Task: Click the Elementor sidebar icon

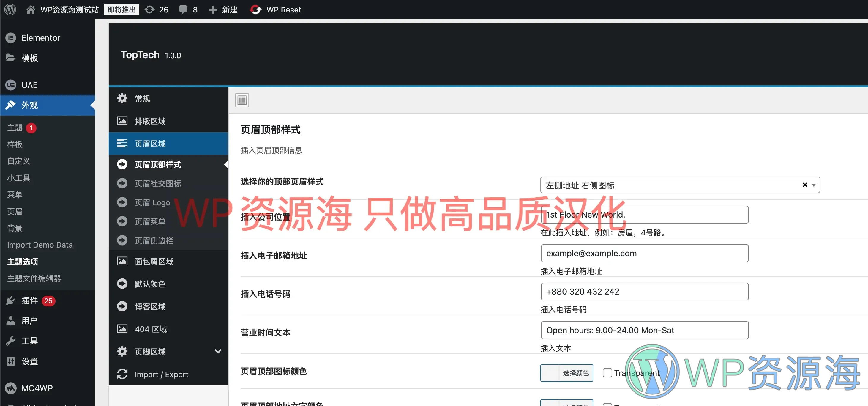Action: (x=10, y=37)
